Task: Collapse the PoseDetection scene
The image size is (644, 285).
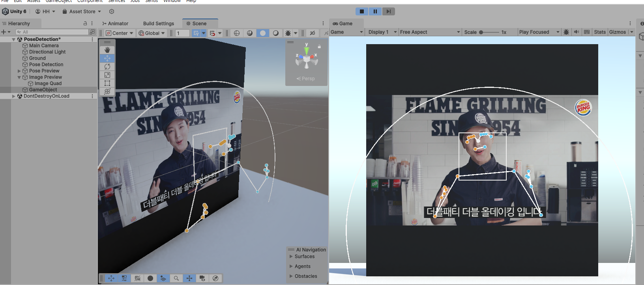Action: coord(14,39)
